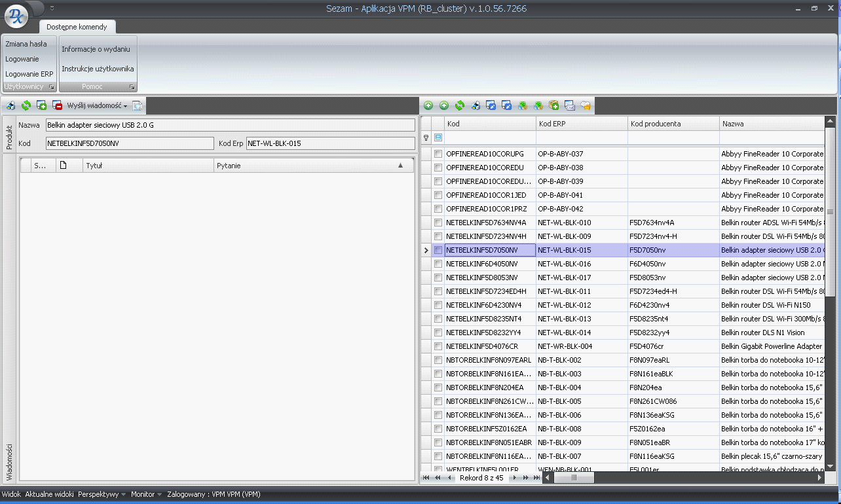
Task: Select the Dostępne komendy ribbon tab
Action: coord(77,27)
